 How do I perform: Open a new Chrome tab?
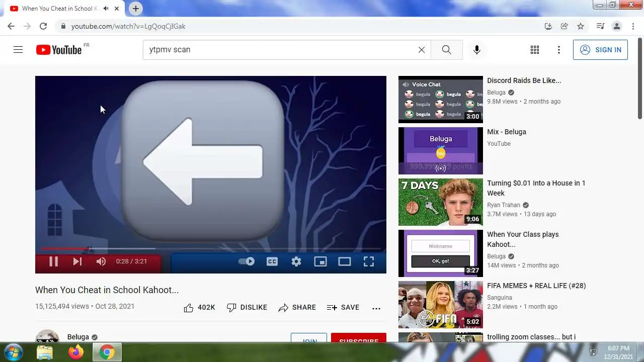pos(136,9)
